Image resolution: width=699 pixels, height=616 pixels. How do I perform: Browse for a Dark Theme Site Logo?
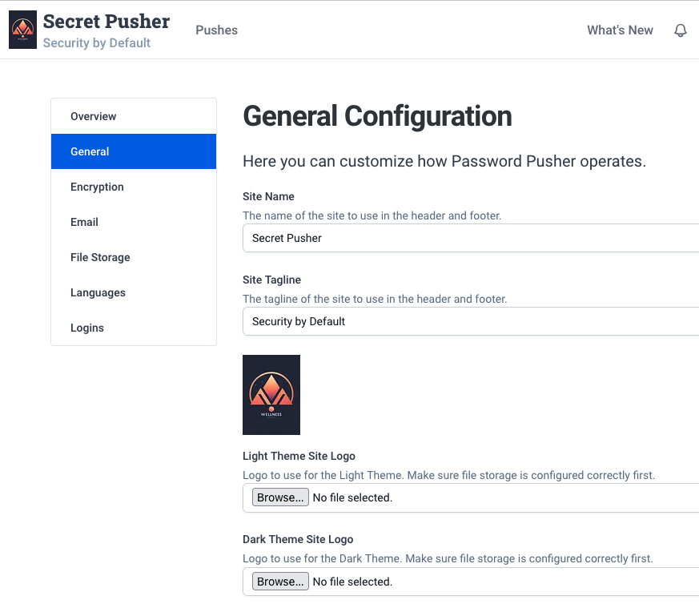[x=279, y=582]
